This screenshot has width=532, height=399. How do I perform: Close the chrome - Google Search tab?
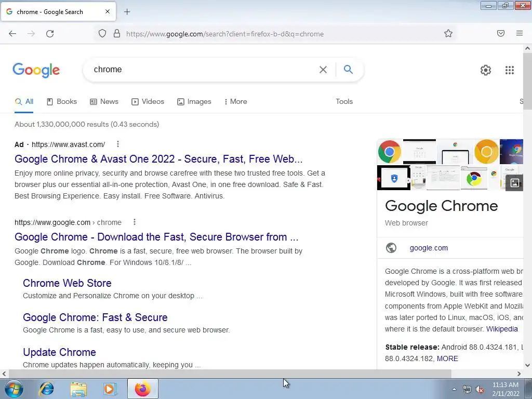point(108,11)
